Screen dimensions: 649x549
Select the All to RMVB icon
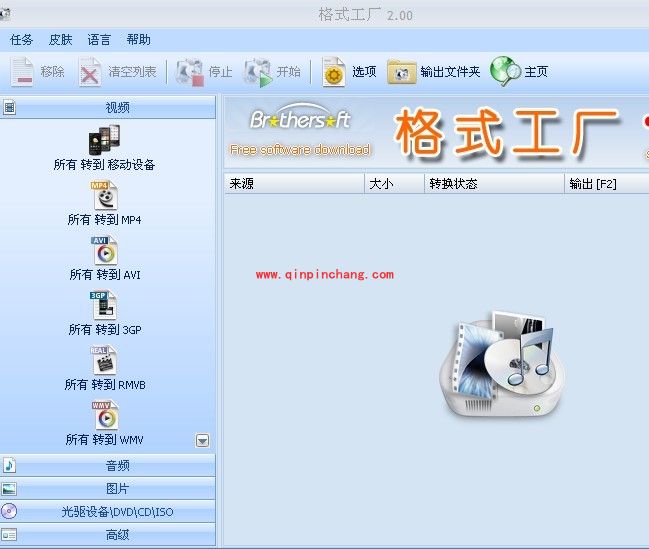[103, 360]
